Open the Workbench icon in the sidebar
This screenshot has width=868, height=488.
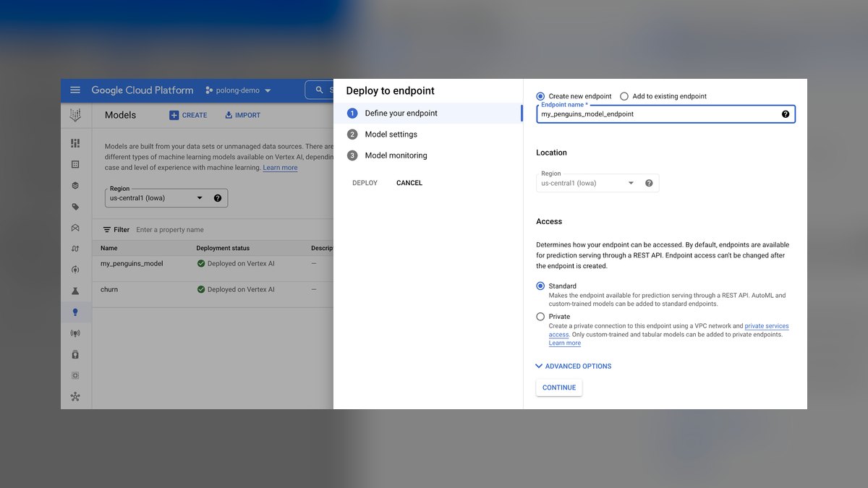[x=75, y=228]
